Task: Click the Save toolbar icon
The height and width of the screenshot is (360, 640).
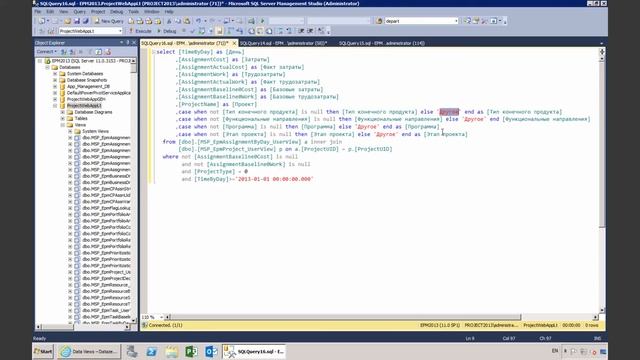Action: tap(76, 21)
